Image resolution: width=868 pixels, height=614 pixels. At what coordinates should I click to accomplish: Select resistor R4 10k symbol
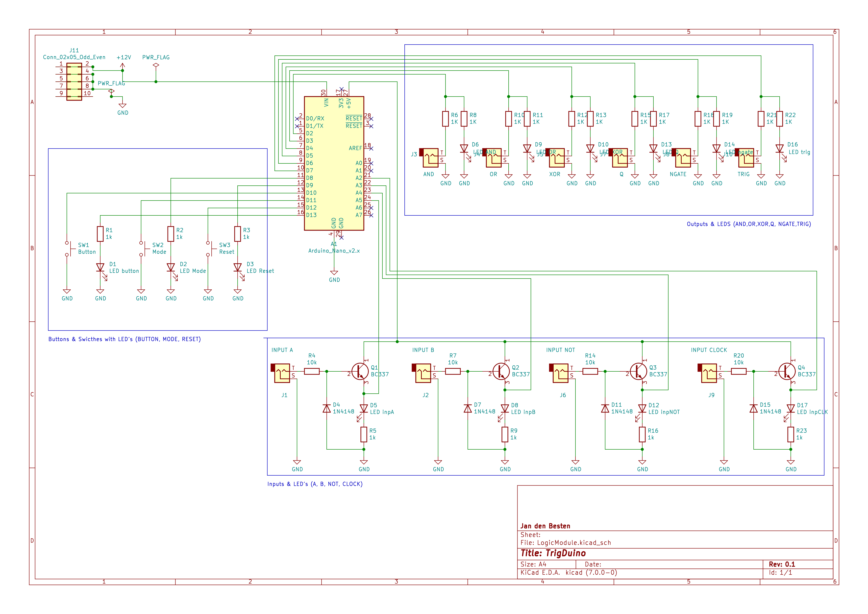click(x=312, y=371)
